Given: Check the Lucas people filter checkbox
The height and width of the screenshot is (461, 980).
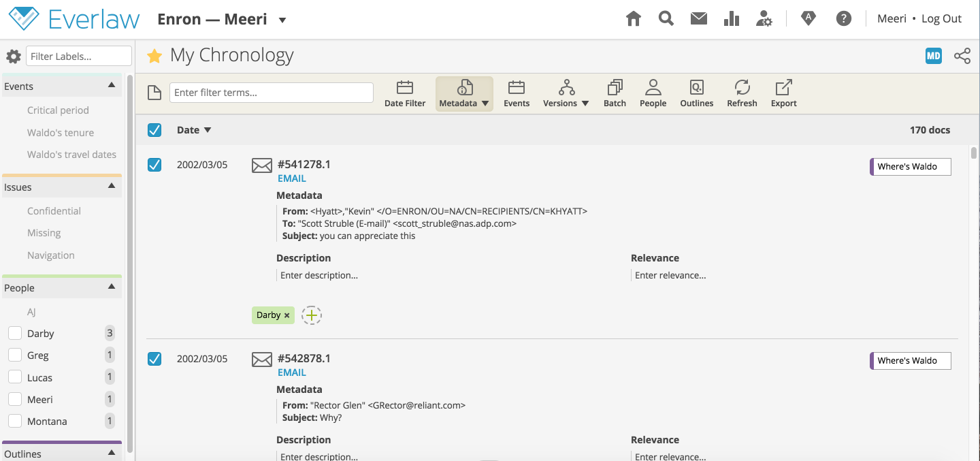Looking at the screenshot, I should pos(15,378).
